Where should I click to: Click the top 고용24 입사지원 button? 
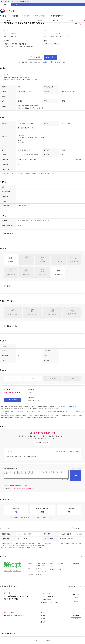50,57
